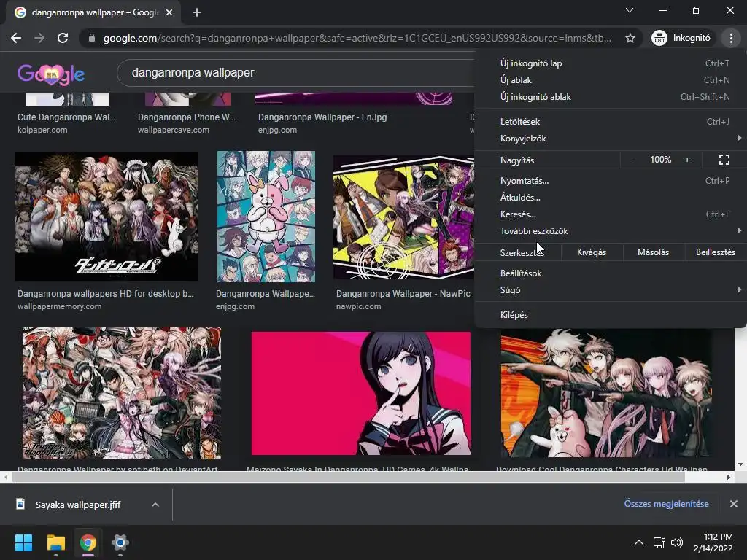Close the danganronpa wallpaper tab
The height and width of the screenshot is (560, 747).
pyautogui.click(x=169, y=12)
